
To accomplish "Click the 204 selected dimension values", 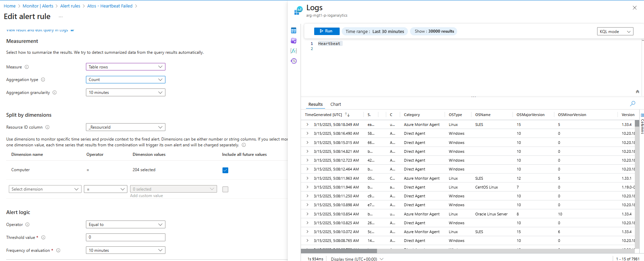I will (144, 170).
